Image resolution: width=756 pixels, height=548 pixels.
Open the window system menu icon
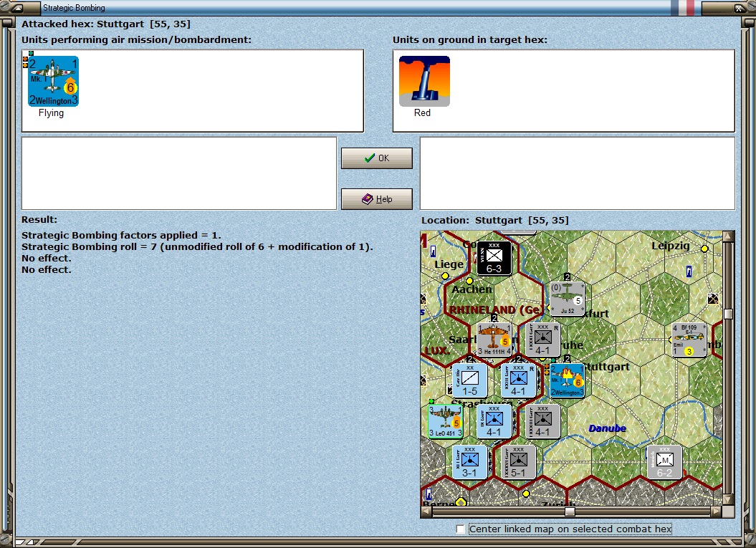point(17,8)
